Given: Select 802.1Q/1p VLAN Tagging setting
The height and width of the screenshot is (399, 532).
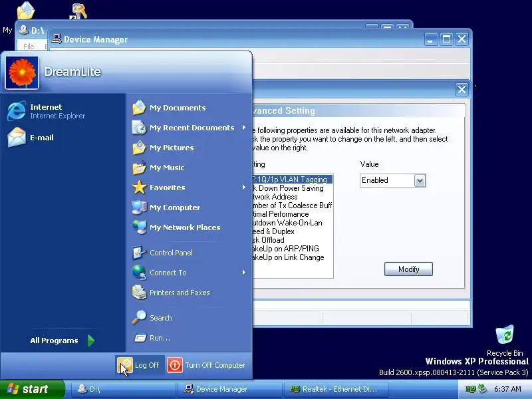Looking at the screenshot, I should click(292, 180).
